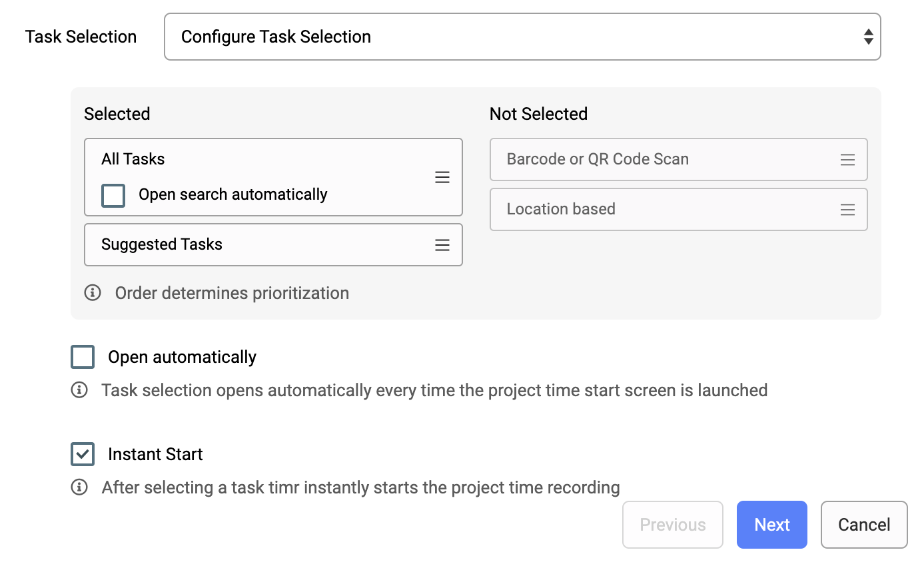Select the Location based item
This screenshot has height=564, width=924.
pos(678,210)
